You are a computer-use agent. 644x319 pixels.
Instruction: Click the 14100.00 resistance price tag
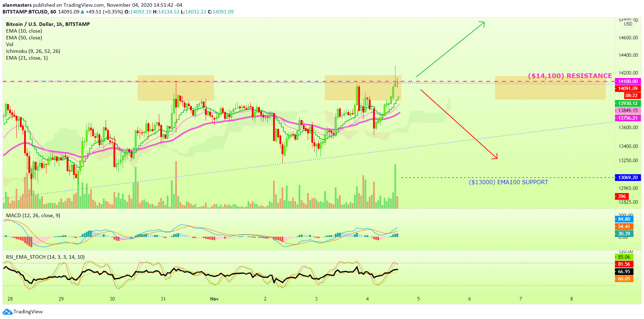click(628, 81)
